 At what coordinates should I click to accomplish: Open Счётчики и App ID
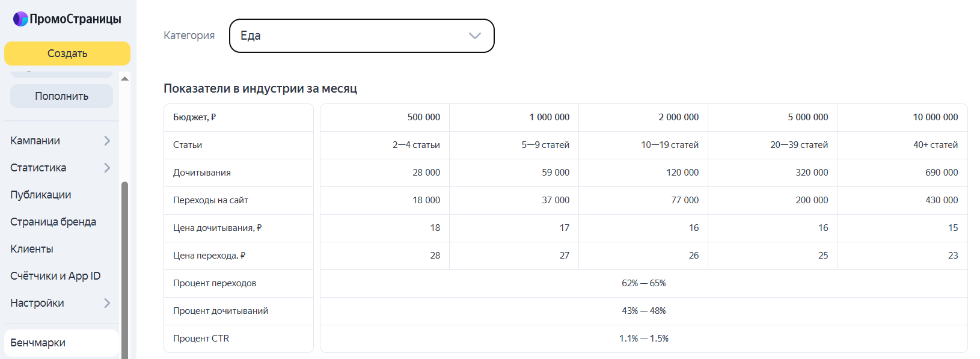click(55, 276)
